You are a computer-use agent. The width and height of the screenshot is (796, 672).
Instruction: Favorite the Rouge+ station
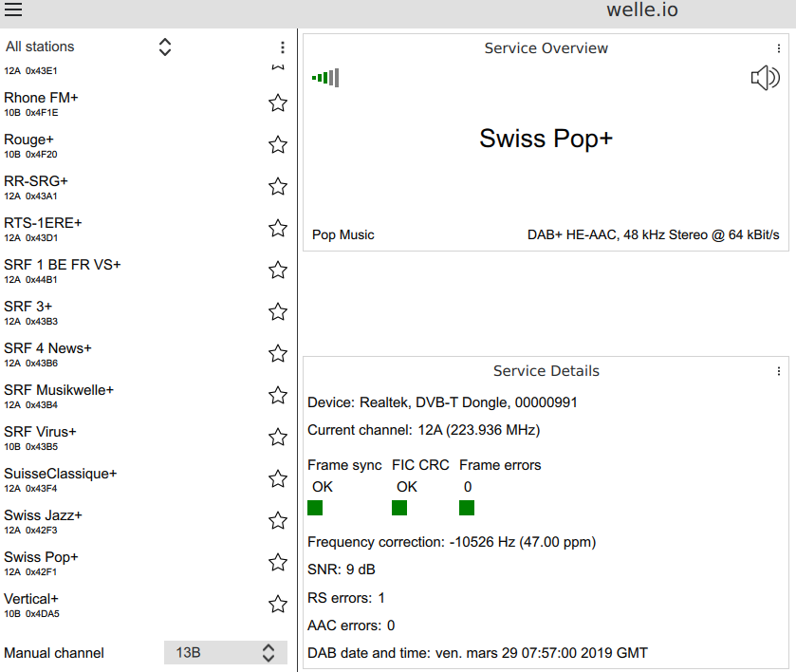coord(278,145)
